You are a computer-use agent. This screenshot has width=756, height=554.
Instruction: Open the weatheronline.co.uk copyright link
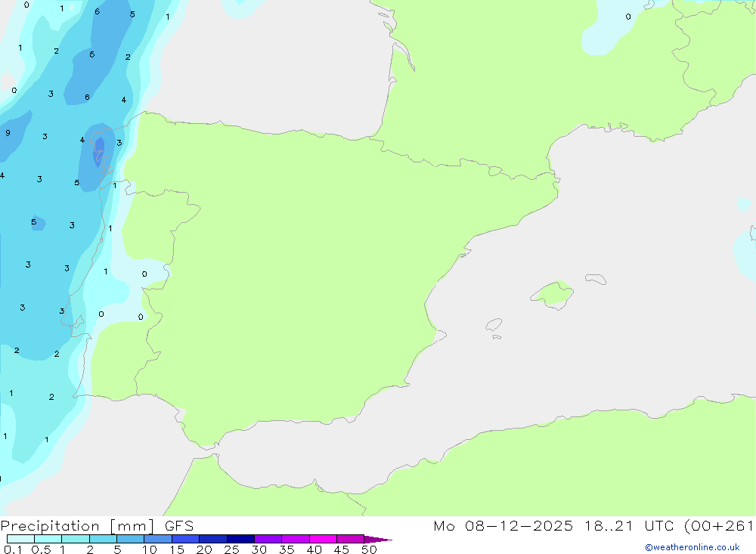tap(692, 547)
